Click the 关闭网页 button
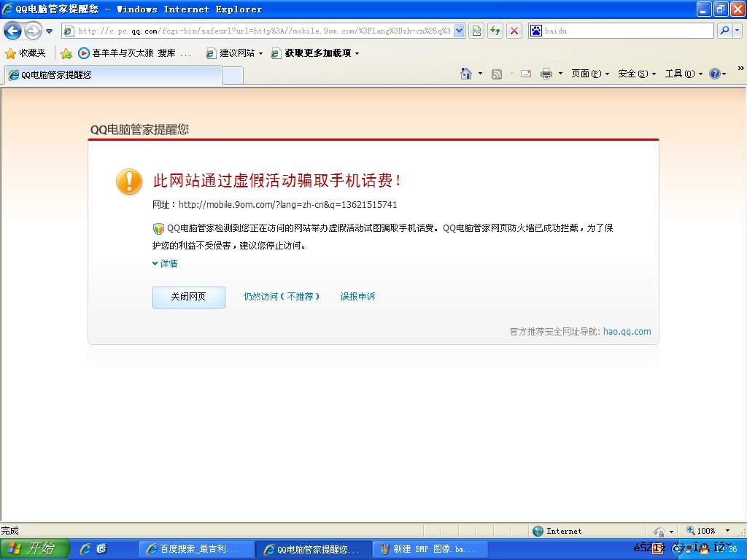Image resolution: width=747 pixels, height=560 pixels. 189,297
